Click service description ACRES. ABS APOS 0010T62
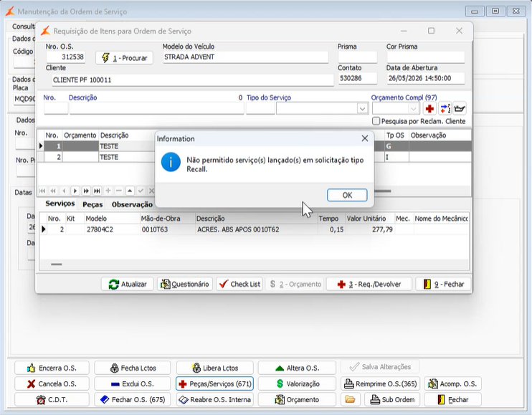532x415 pixels. click(x=256, y=229)
